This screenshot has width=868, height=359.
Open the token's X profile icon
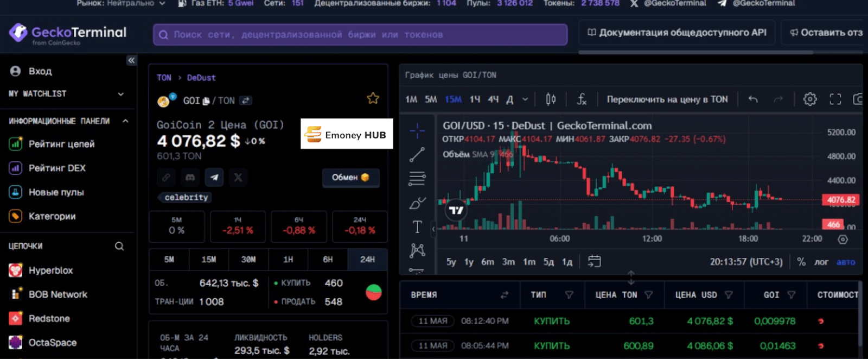[x=238, y=177]
